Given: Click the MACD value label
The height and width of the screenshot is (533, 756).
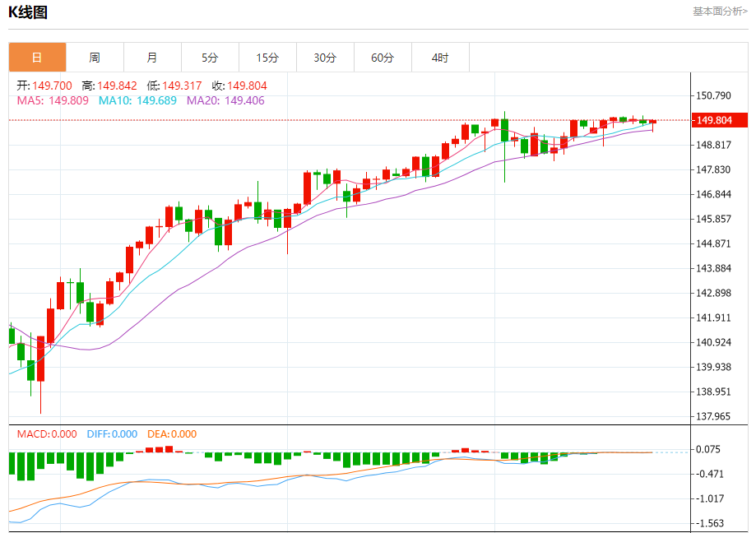Looking at the screenshot, I should tap(47, 433).
